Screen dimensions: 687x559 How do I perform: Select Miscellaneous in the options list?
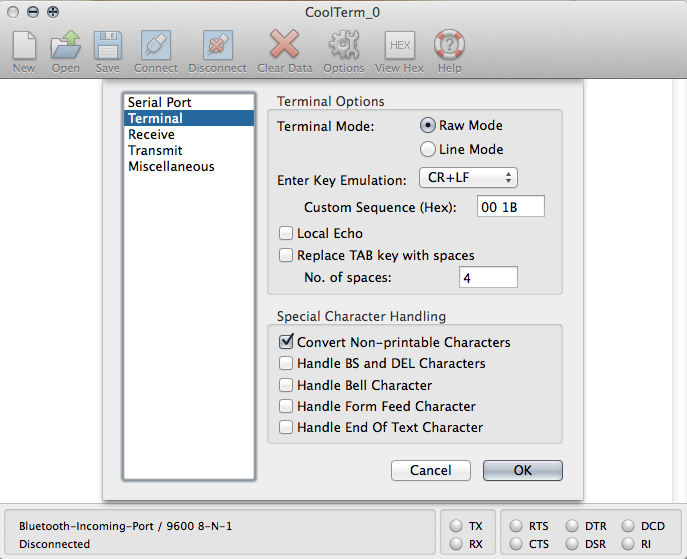[x=189, y=166]
